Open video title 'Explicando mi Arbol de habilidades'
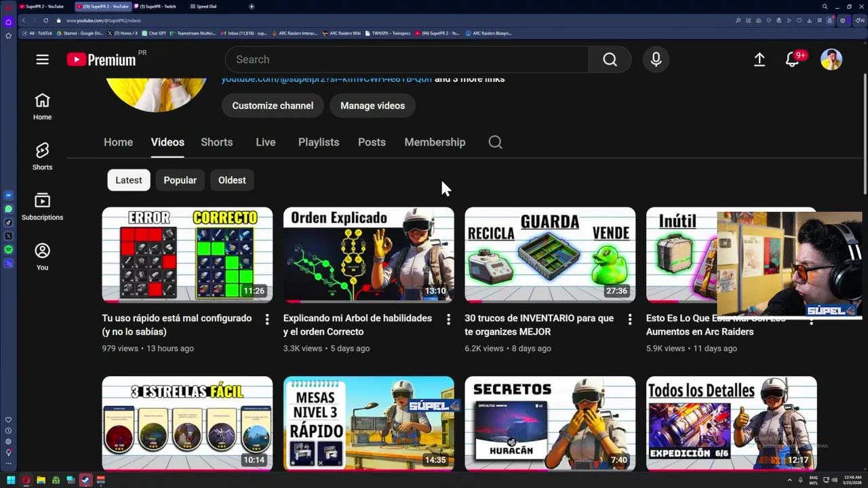Image resolution: width=868 pixels, height=488 pixels. (x=357, y=325)
